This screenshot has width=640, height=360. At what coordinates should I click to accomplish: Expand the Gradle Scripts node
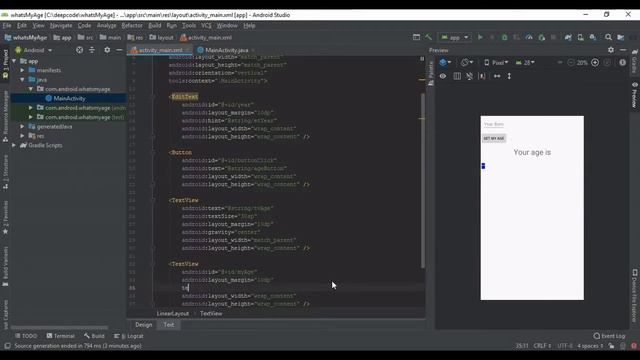tap(14, 145)
